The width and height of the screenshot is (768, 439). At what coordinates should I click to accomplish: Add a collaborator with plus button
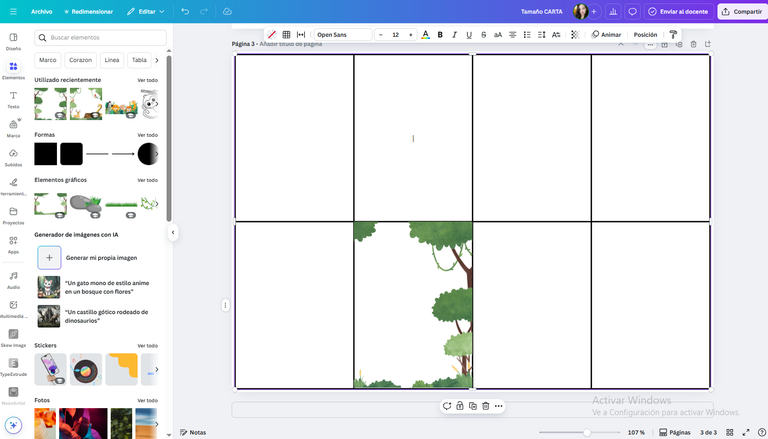[594, 11]
